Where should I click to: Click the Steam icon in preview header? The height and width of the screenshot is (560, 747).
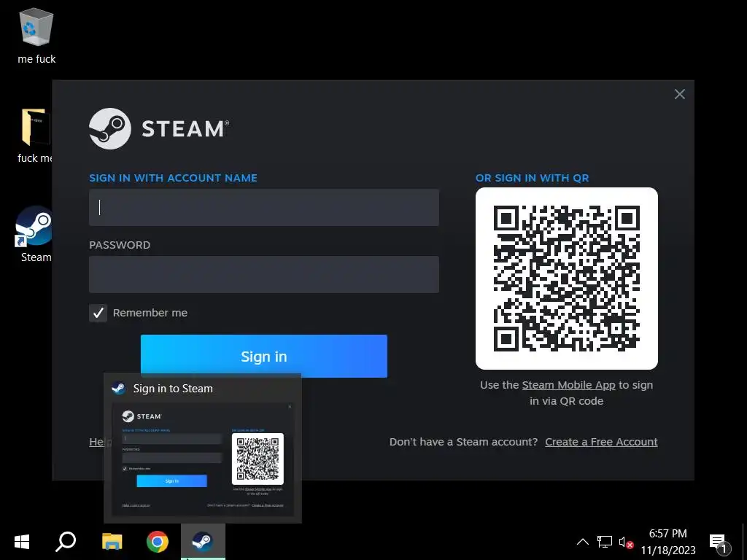(119, 389)
